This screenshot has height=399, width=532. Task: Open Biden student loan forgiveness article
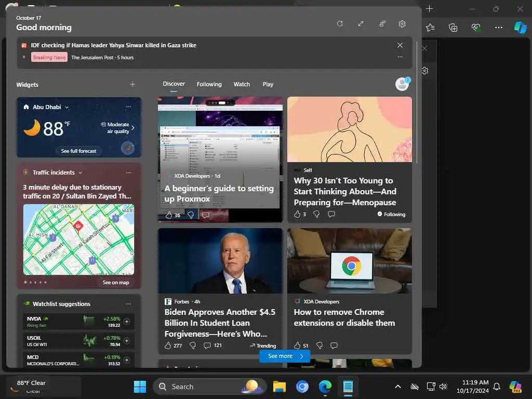tap(220, 323)
